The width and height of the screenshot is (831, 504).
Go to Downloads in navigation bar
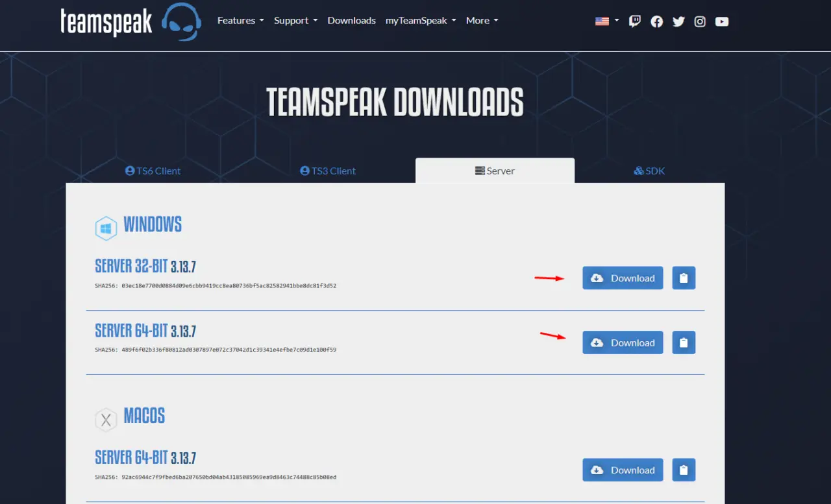coord(351,21)
